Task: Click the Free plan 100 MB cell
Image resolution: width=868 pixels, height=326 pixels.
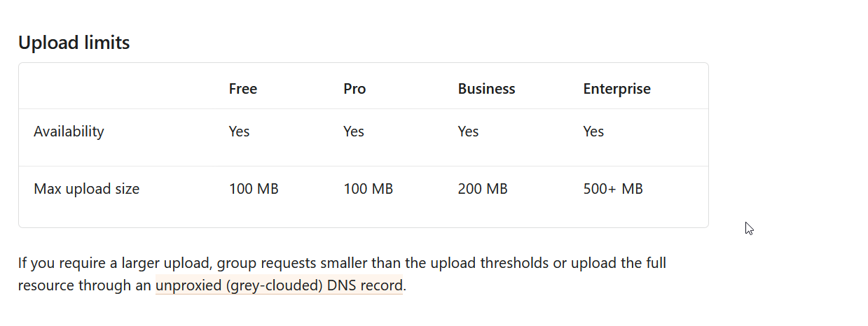Action: coord(254,189)
